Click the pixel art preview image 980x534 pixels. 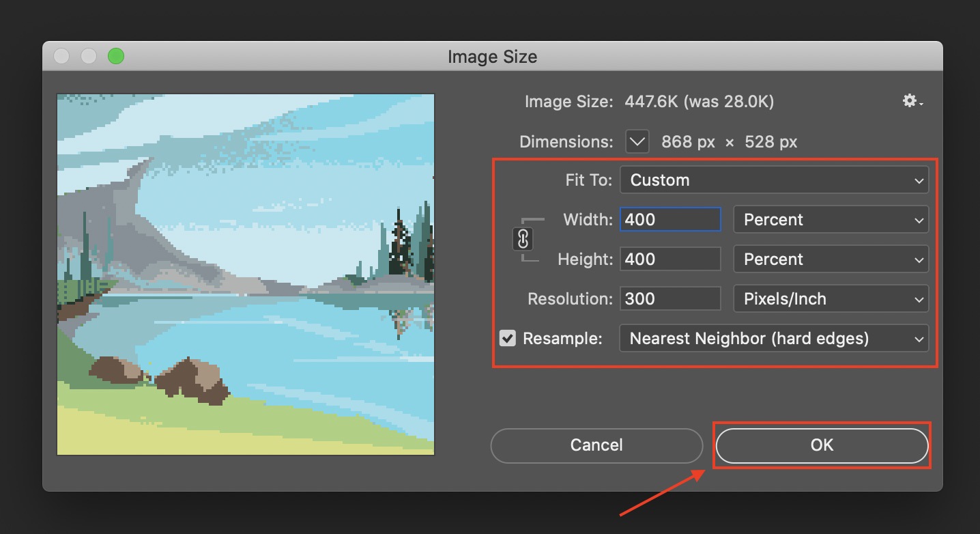point(246,275)
